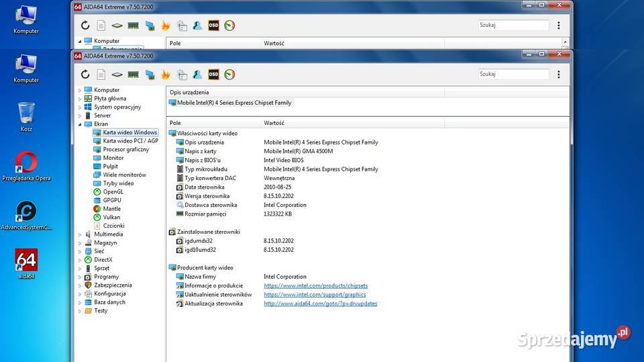Select Czcionki tree item

click(x=113, y=226)
